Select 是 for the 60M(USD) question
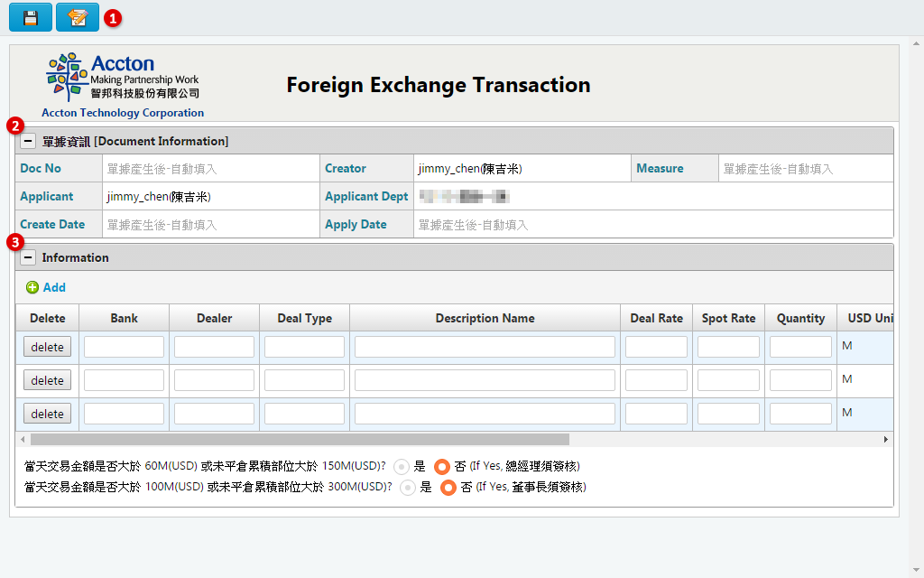Image resolution: width=924 pixels, height=578 pixels. tap(400, 467)
